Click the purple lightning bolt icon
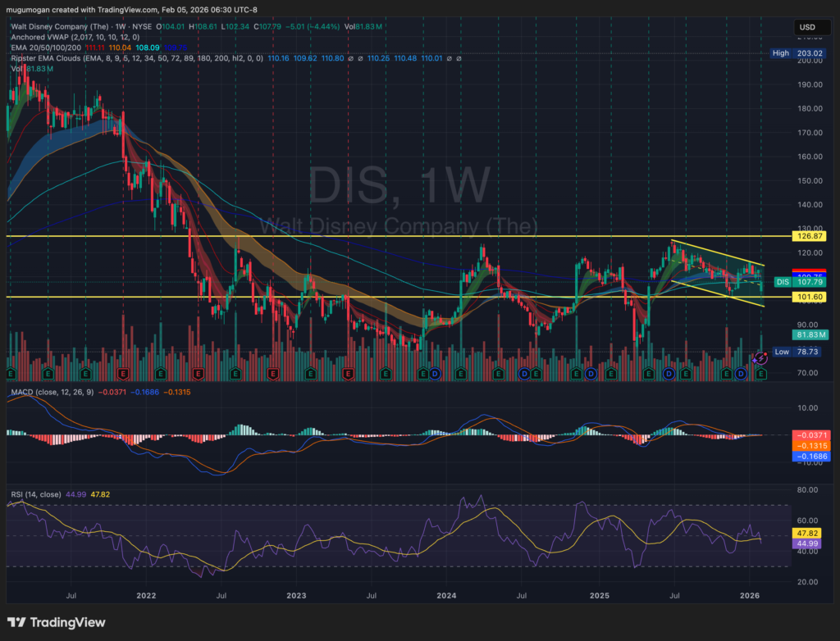840x641 pixels. 760,359
